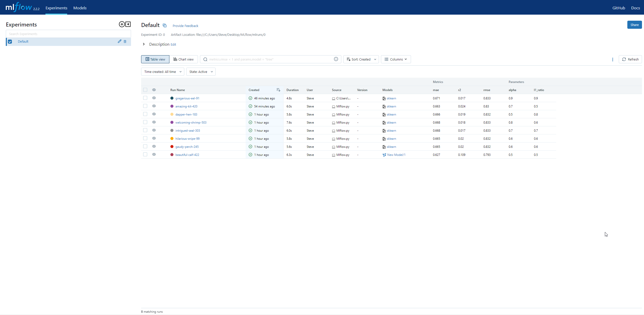This screenshot has height=315, width=644.
Task: Click the red color dot of gaudy-perch-245
Action: (x=172, y=147)
